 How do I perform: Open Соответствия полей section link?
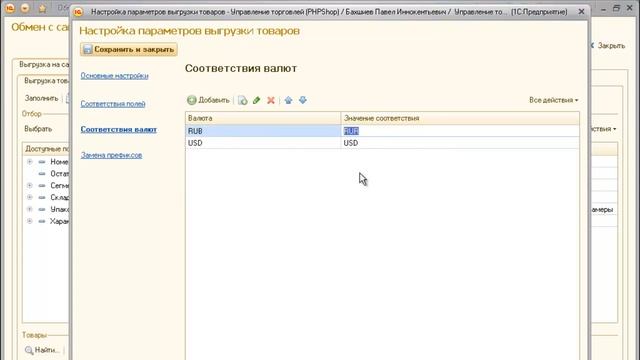click(x=113, y=104)
